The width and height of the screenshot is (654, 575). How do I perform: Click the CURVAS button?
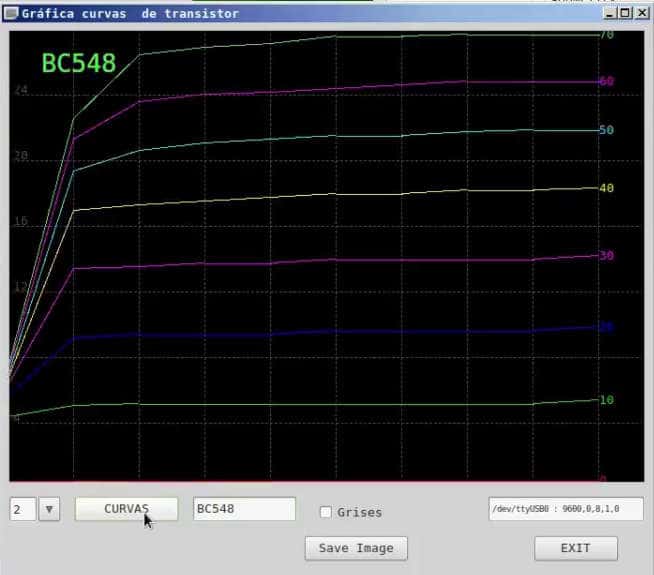click(126, 509)
